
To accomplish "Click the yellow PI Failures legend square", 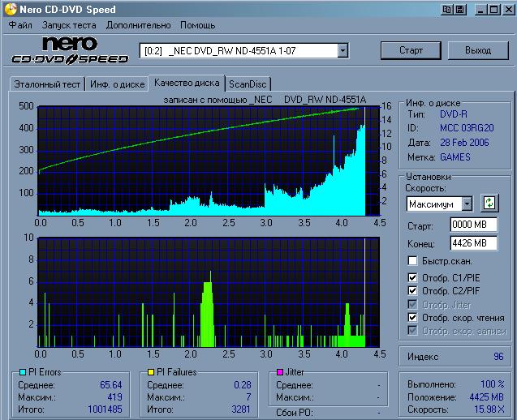I will coord(151,372).
